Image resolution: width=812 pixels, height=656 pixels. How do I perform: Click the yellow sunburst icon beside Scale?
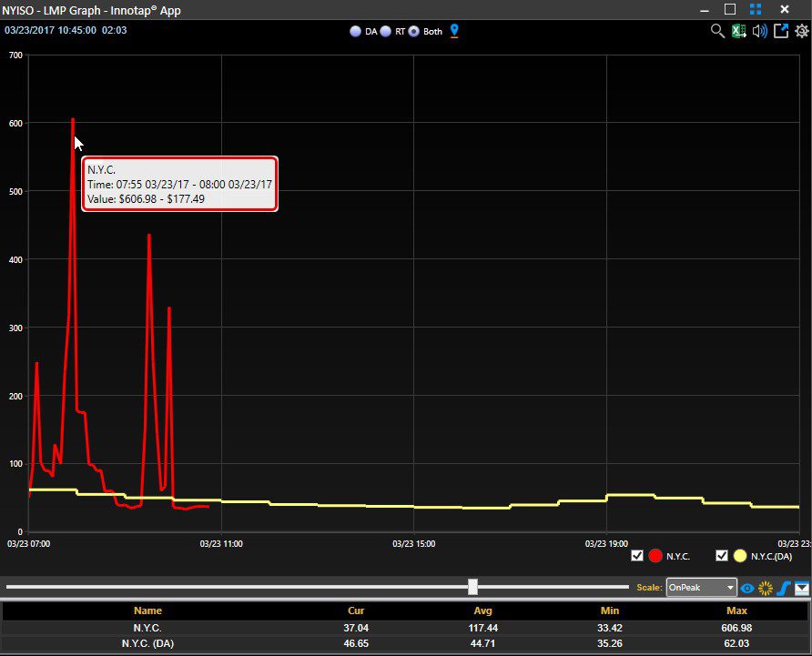coord(766,588)
